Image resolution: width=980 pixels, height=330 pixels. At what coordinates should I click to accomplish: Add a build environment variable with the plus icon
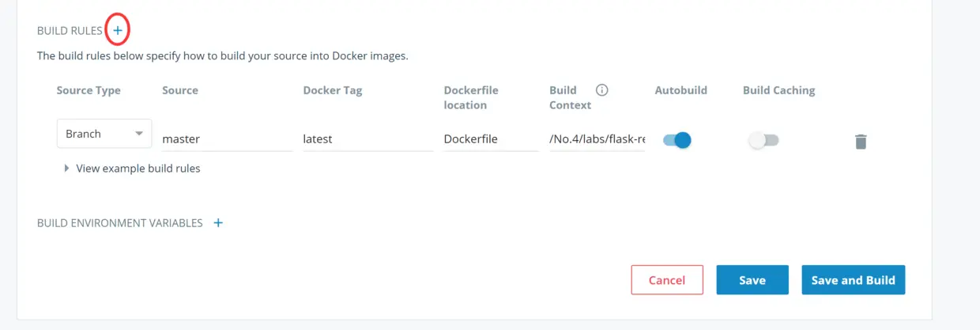(x=218, y=223)
